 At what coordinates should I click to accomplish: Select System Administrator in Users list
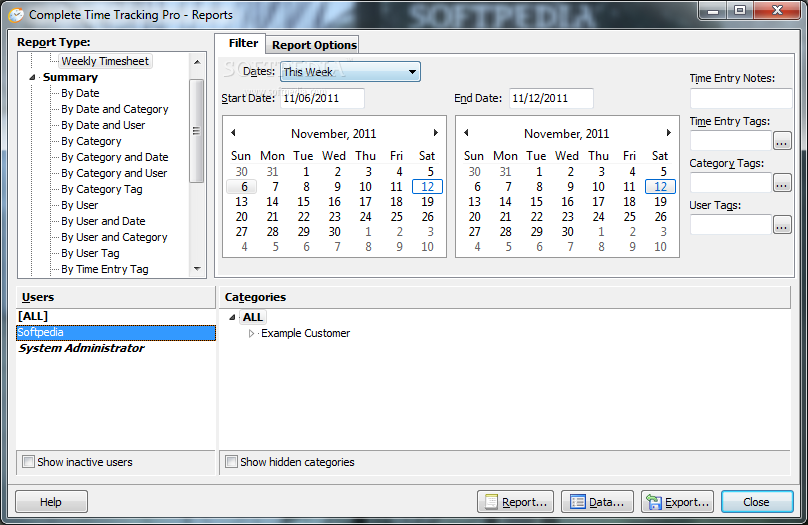116,348
